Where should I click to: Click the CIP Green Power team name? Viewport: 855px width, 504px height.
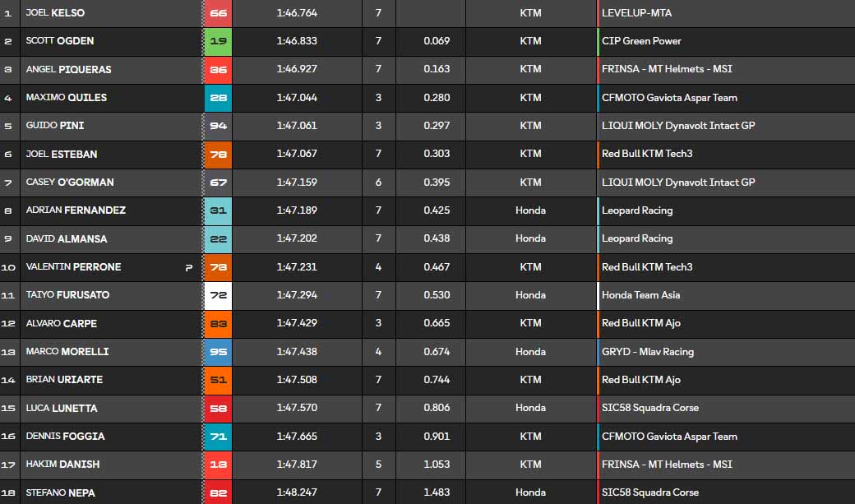tap(641, 41)
